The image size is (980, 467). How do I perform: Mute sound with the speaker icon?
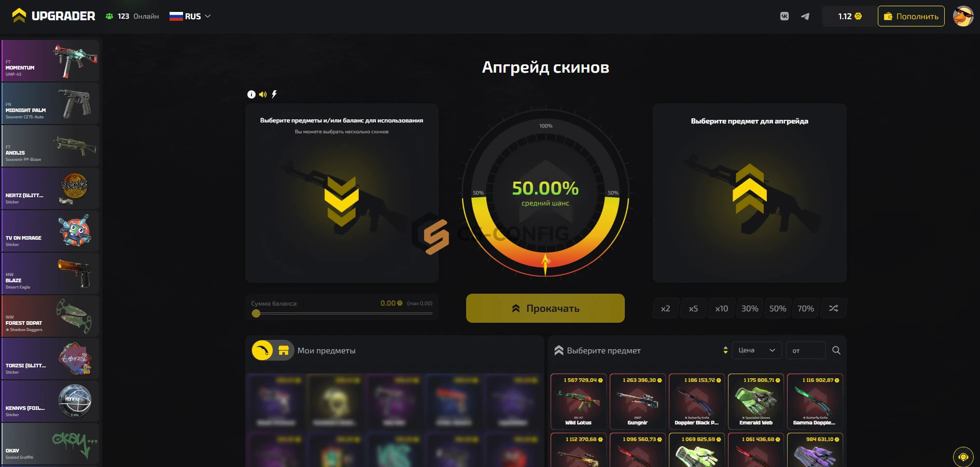[x=263, y=94]
